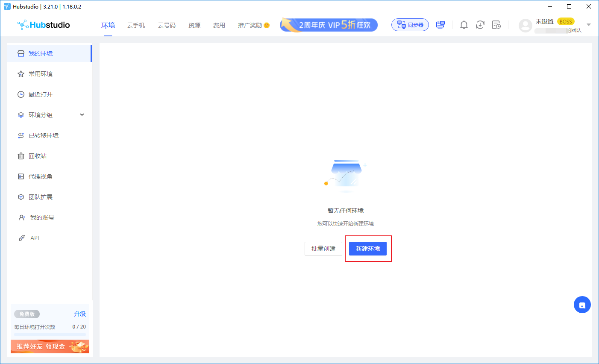
Task: Open the operation log icon
Action: pos(496,25)
